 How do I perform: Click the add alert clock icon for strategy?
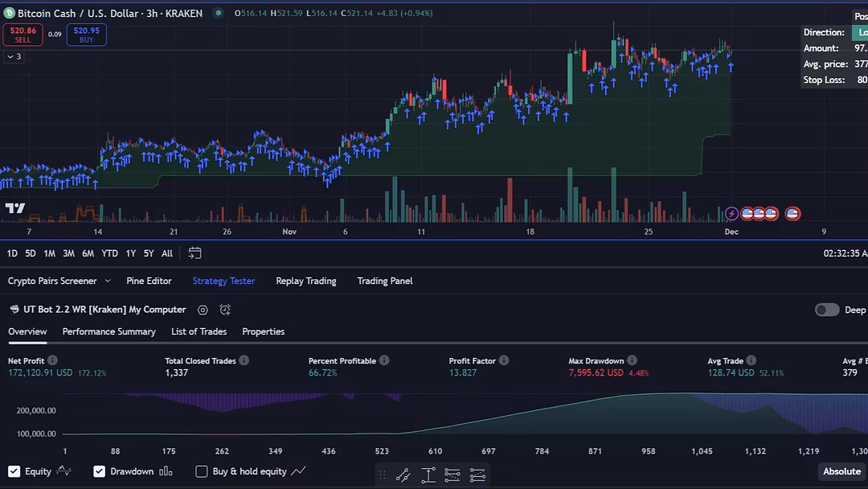[225, 310]
